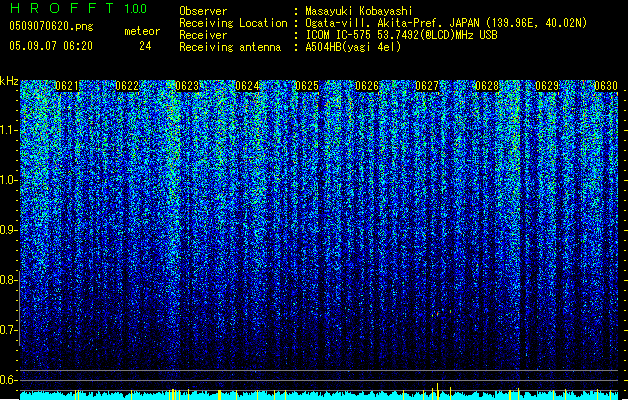Select the meteor count value 24
The image size is (629, 400).
tap(145, 46)
